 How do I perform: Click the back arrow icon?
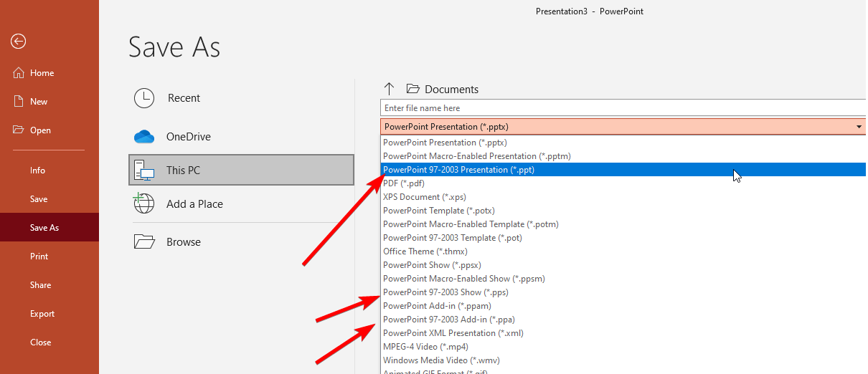(18, 42)
